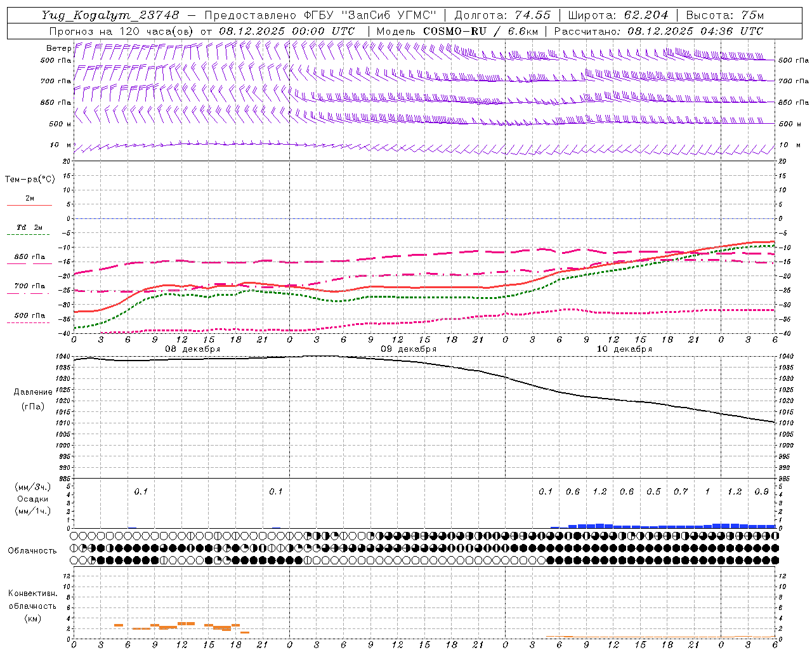Click the Высота: 75м header field
Viewport: 812px width, 650px height.
[x=725, y=15]
